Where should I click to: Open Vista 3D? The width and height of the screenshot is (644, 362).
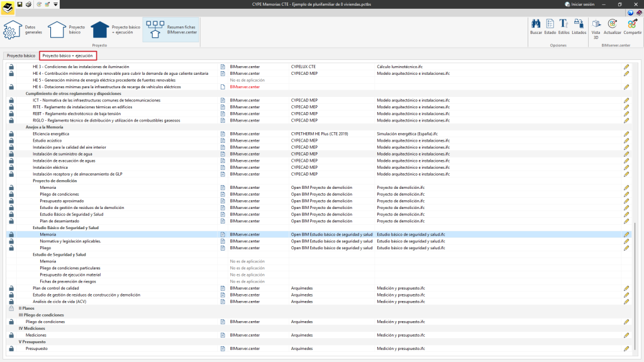[x=596, y=29]
